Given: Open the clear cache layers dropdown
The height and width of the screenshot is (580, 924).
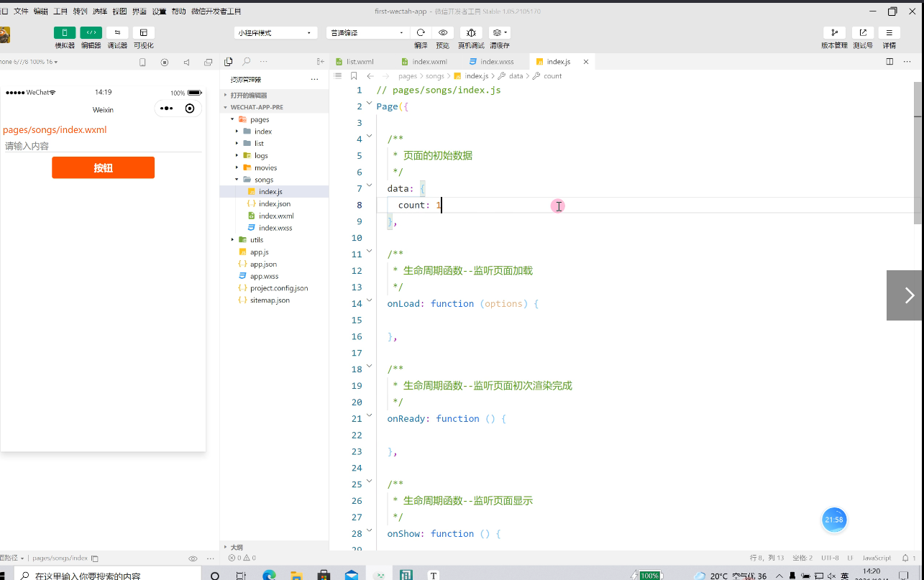Looking at the screenshot, I should coord(500,32).
